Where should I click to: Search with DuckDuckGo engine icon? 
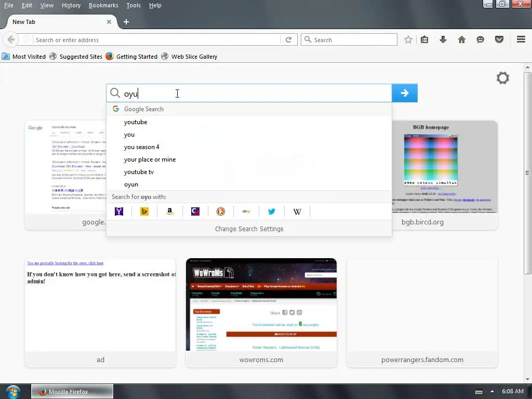pos(220,211)
